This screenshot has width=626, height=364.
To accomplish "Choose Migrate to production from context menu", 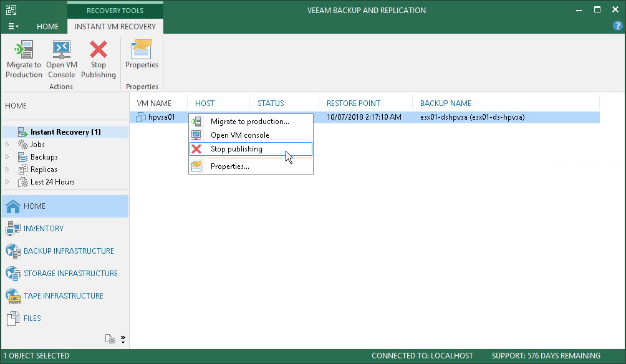I will [251, 122].
